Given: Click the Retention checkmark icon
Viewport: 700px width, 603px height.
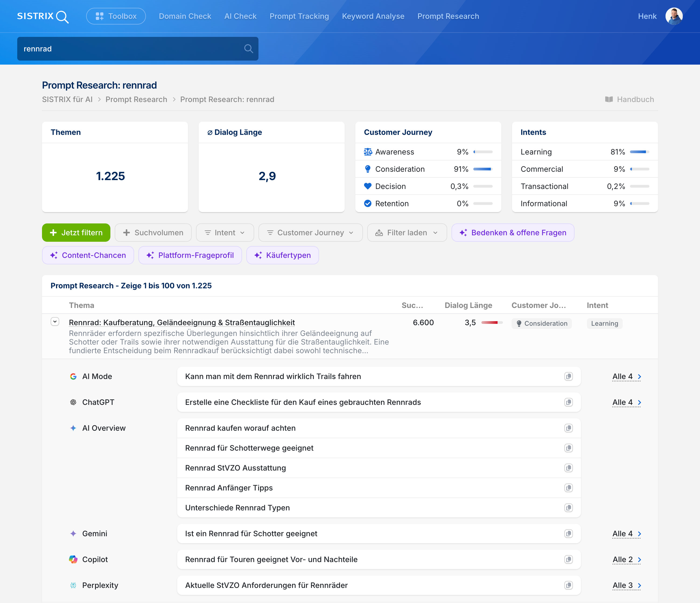Looking at the screenshot, I should 368,203.
